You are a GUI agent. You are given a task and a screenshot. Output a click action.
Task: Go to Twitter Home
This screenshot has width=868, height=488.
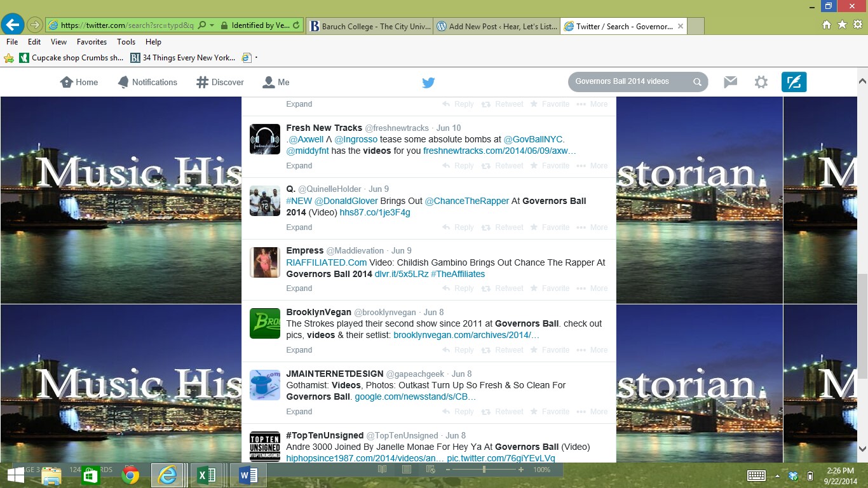click(x=79, y=82)
